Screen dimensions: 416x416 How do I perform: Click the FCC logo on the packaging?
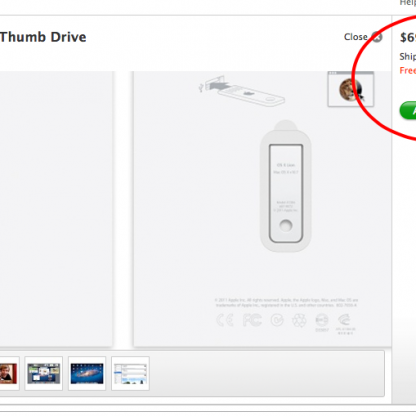click(252, 320)
